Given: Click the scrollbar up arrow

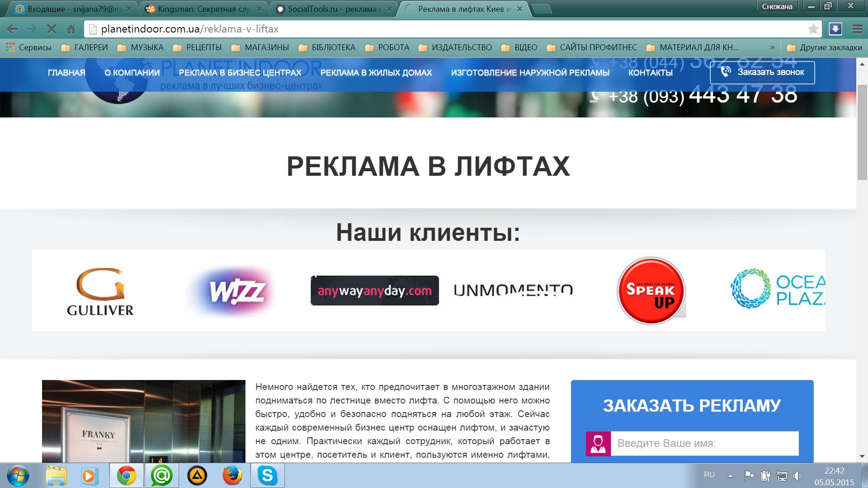Looking at the screenshot, I should pyautogui.click(x=862, y=64).
